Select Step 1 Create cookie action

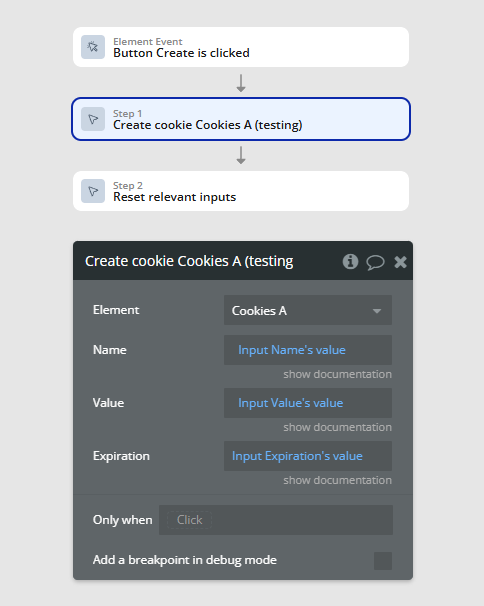(241, 119)
